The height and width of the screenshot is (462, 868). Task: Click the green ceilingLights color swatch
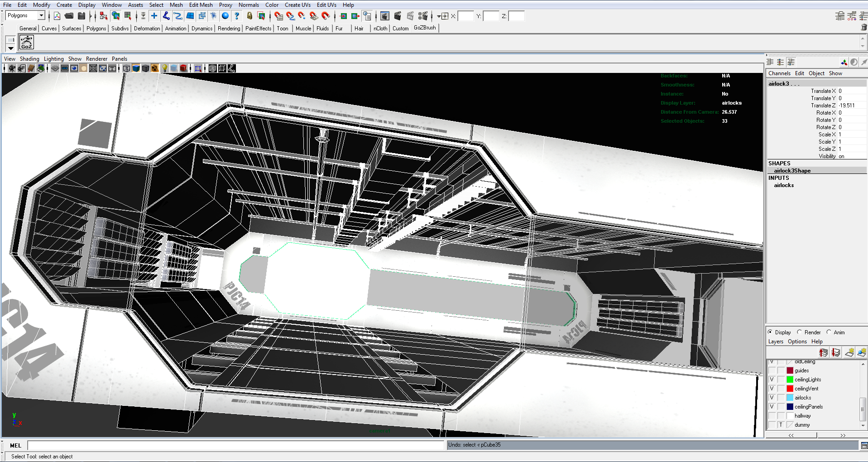[790, 380]
